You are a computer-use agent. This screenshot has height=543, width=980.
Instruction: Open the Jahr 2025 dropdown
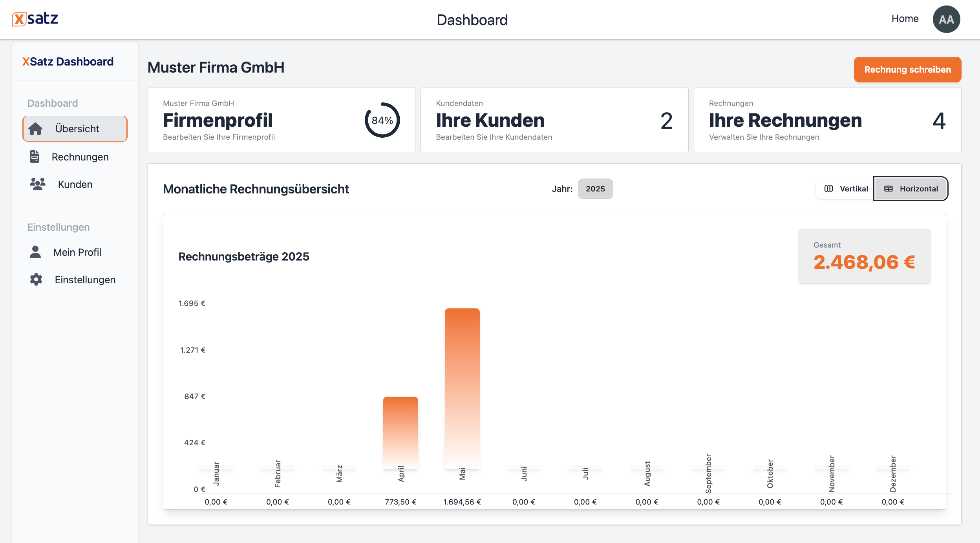[x=595, y=189]
